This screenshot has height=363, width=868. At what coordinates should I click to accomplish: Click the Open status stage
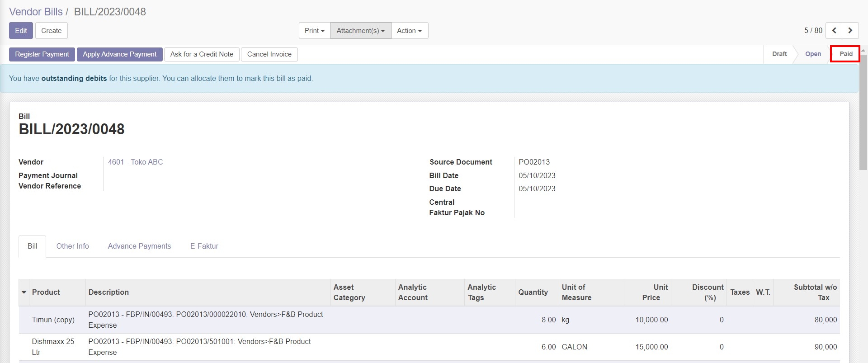pos(813,54)
